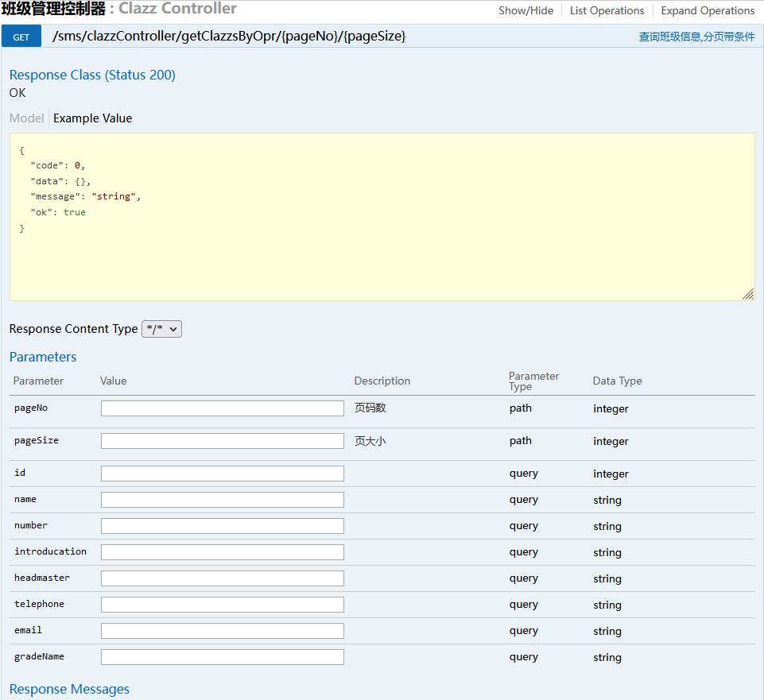This screenshot has width=764, height=700.
Task: Click the 'OK' response status text
Action: coord(17,93)
